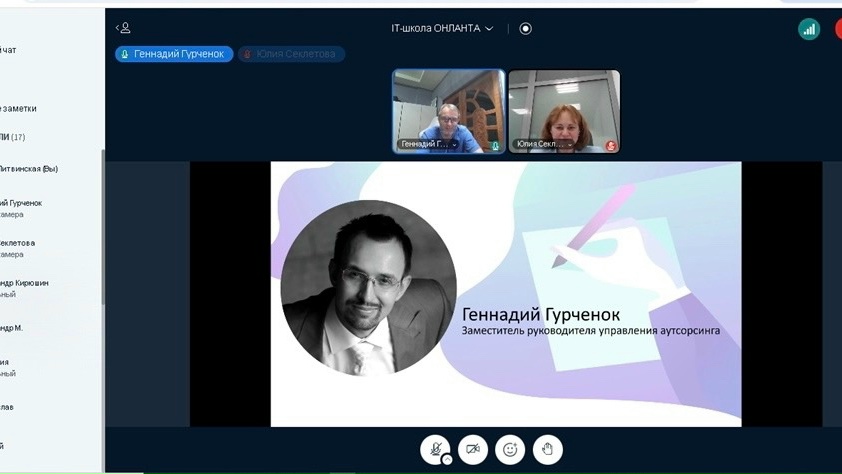This screenshot has height=474, width=842.
Task: Open shared notes (заметки) in sidebar
Action: 20,108
